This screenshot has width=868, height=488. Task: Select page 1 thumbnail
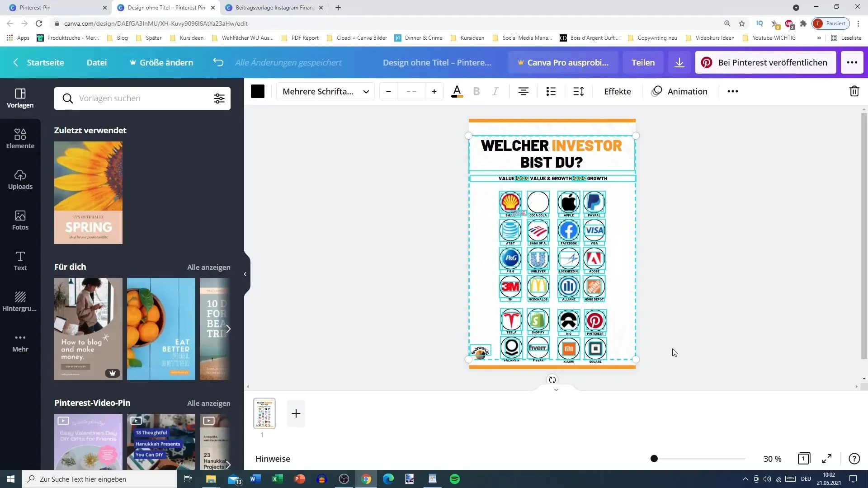click(x=264, y=413)
